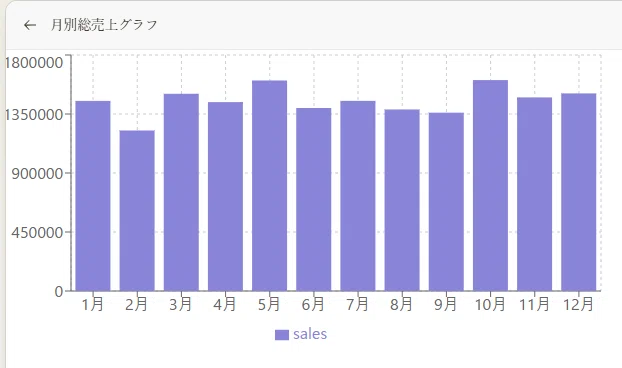Select the 1月 sales bar
Image resolution: width=622 pixels, height=368 pixels.
[93, 196]
